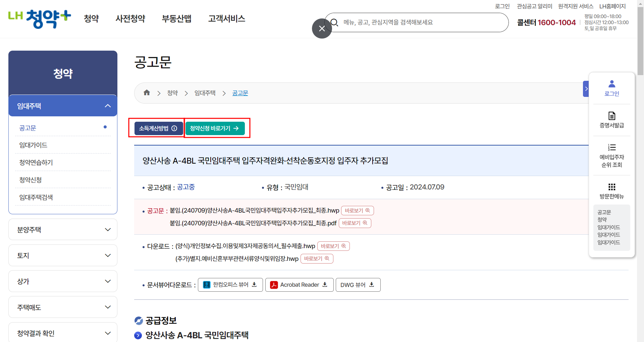Click the search magnifier icon
Screen dimensions: 644x342
334,22
